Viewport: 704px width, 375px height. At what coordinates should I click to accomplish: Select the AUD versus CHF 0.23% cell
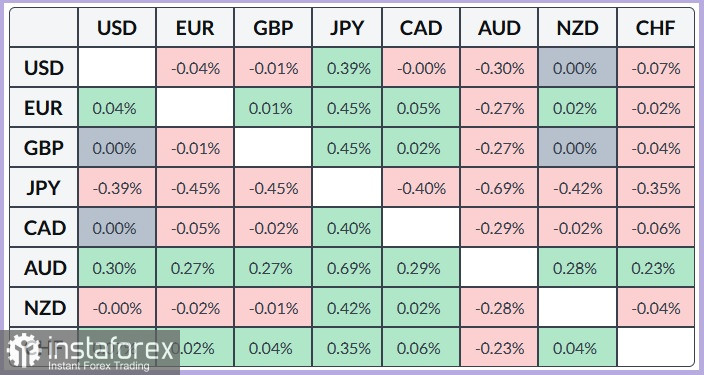(656, 268)
